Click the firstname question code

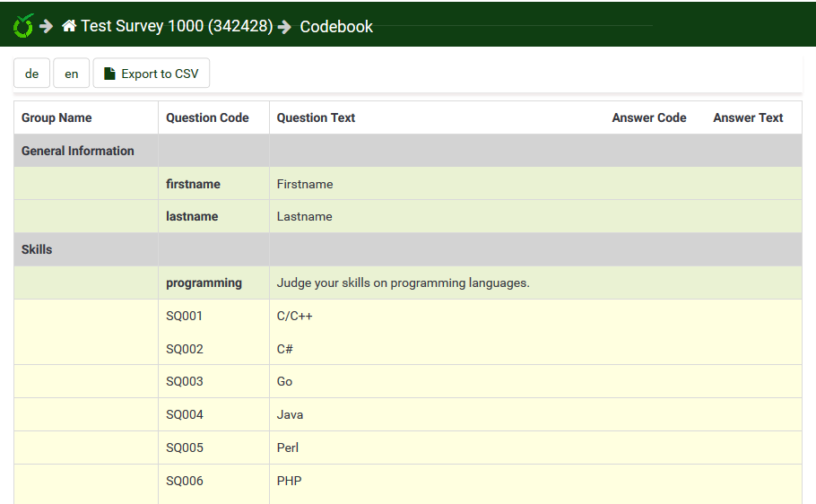coord(193,184)
